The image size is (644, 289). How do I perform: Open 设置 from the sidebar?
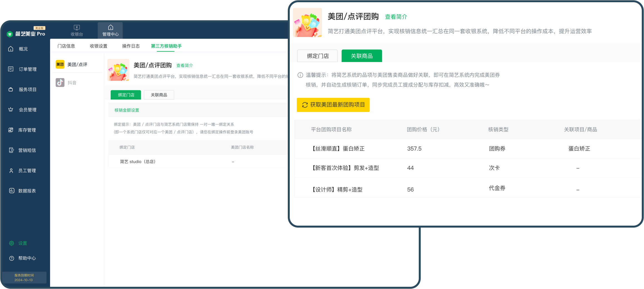click(23, 243)
